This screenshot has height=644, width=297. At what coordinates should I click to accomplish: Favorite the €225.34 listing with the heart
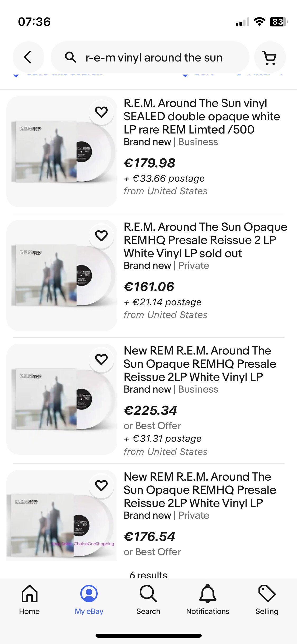pos(101,360)
